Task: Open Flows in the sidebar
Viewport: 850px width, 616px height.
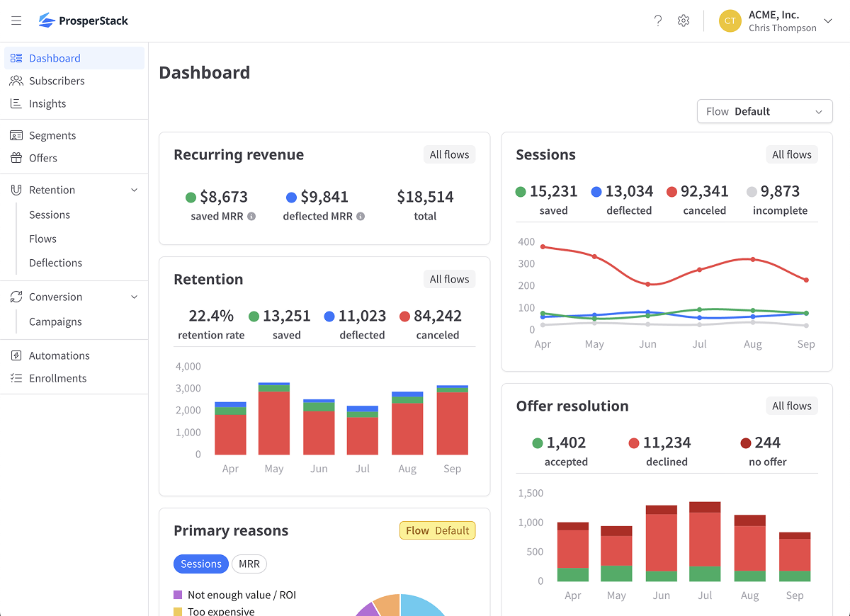Action: pos(42,239)
